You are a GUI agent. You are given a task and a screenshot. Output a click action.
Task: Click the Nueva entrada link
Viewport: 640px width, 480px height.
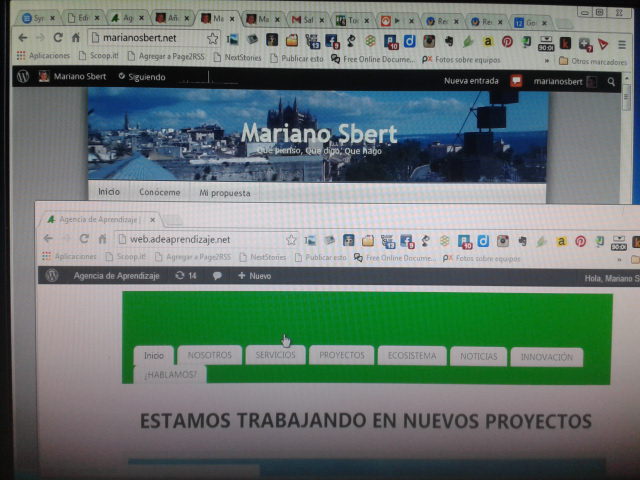coord(470,79)
